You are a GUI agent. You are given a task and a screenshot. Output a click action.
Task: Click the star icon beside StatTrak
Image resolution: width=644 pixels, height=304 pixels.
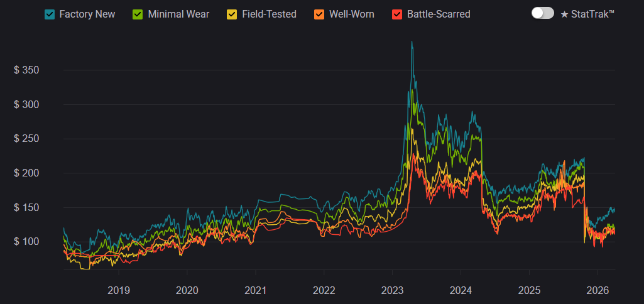point(564,14)
